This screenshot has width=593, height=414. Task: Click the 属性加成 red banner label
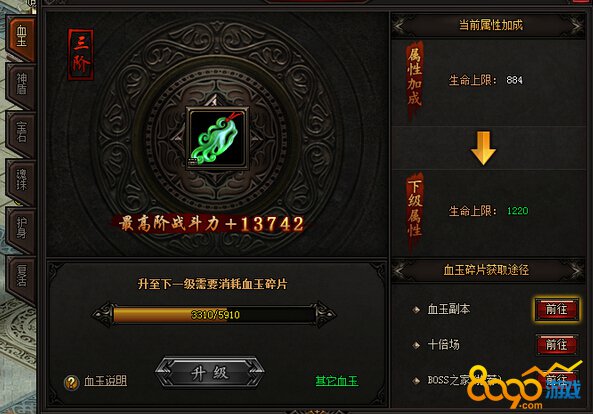pyautogui.click(x=414, y=79)
